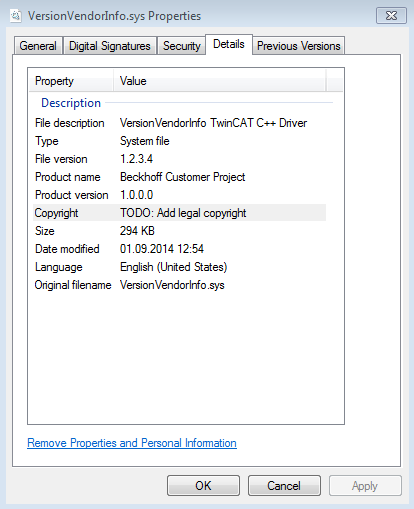Click the Property column header
Viewport: 414px width, 509px height.
[71, 81]
